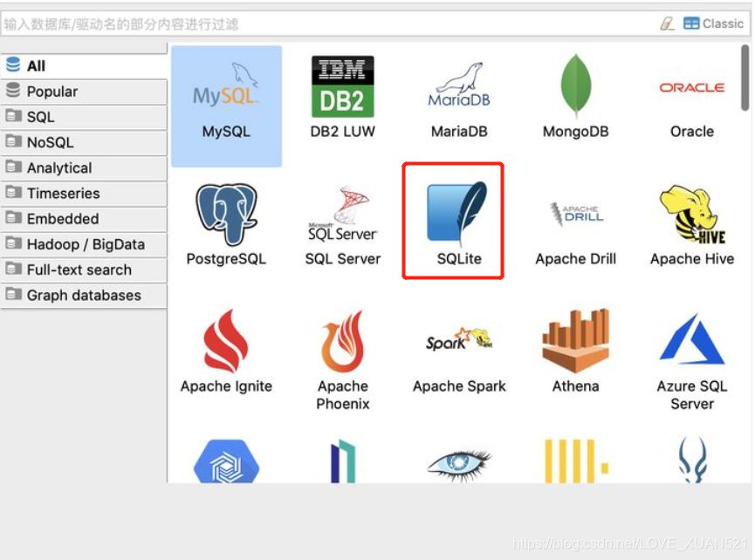The height and width of the screenshot is (560, 755).
Task: Click the driver list vertical scrollbar
Action: [x=745, y=78]
